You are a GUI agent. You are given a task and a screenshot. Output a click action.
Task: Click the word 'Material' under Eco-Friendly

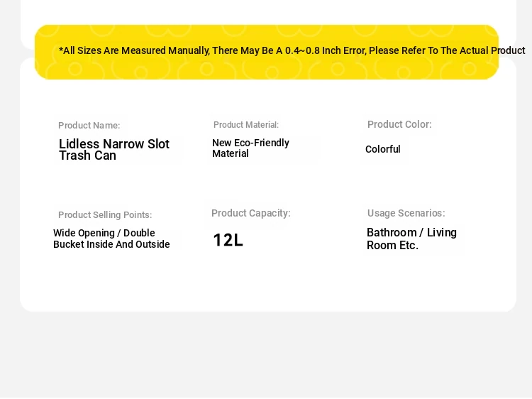(231, 153)
